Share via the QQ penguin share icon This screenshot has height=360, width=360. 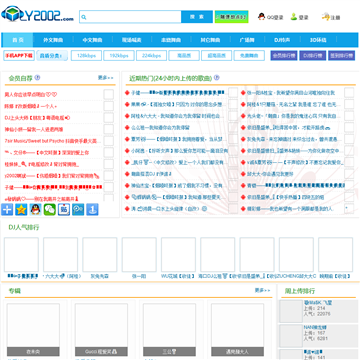(x=36, y=209)
